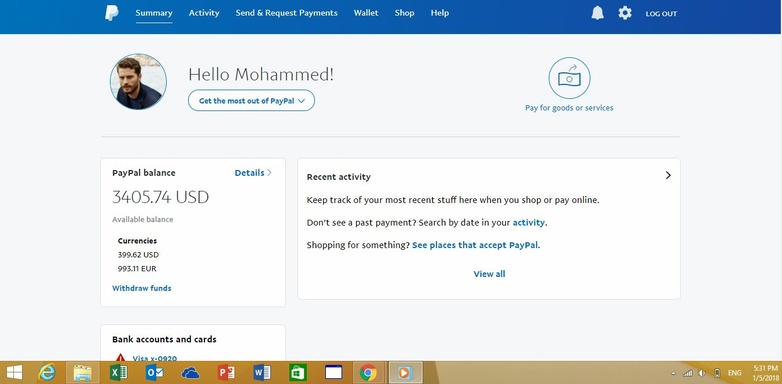Open PayPal balance Details
Image resolution: width=782 pixels, height=384 pixels.
pyautogui.click(x=253, y=173)
